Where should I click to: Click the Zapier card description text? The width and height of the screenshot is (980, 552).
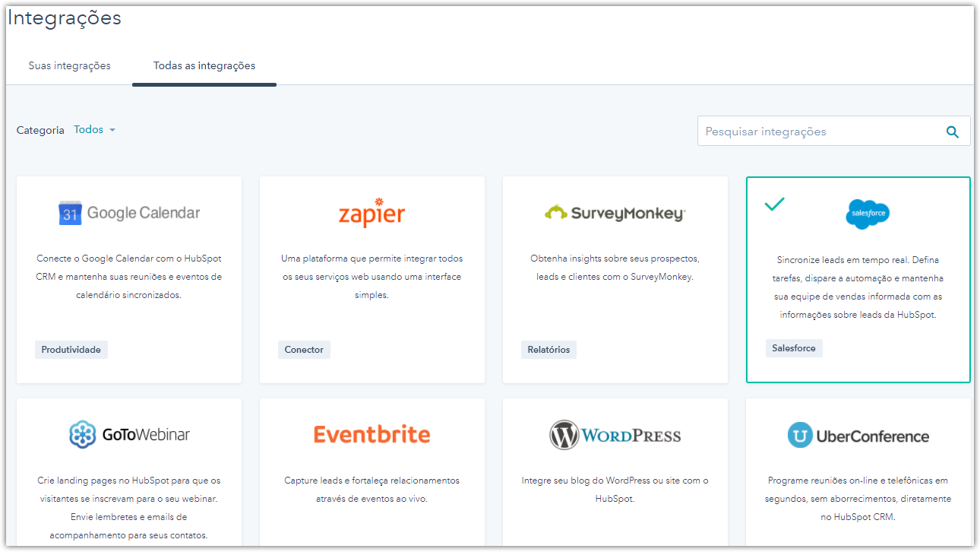point(371,277)
